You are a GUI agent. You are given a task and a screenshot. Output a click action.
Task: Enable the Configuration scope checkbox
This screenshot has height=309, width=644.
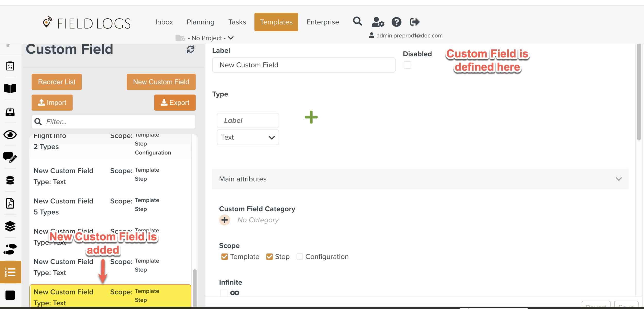coord(300,257)
